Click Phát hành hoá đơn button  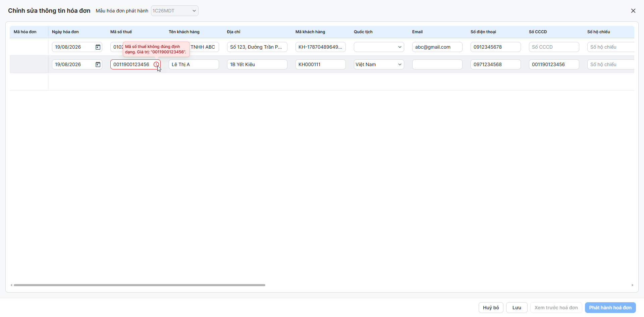pyautogui.click(x=610, y=308)
